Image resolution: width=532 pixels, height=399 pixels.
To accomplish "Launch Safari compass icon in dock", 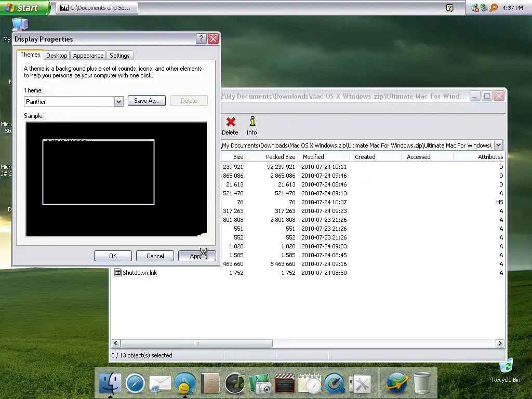I will click(135, 383).
